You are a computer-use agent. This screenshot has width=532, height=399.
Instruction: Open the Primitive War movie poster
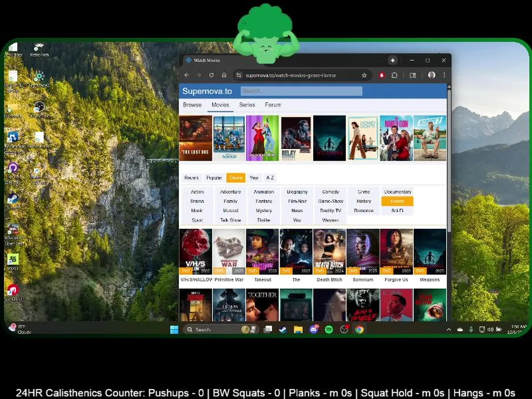click(x=229, y=252)
